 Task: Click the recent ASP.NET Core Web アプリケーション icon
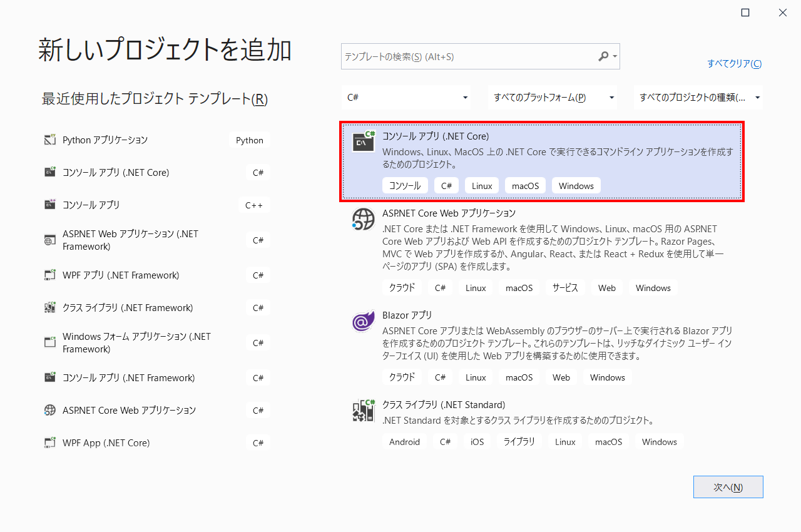(50, 411)
